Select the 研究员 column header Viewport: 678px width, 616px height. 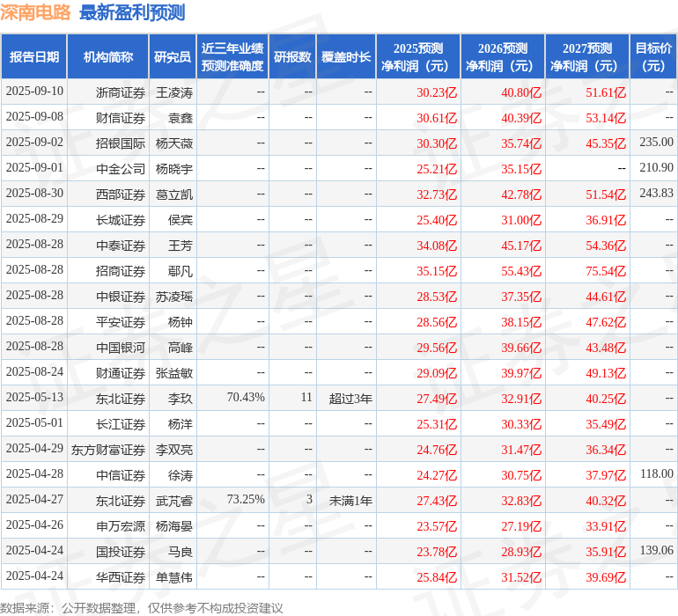173,57
